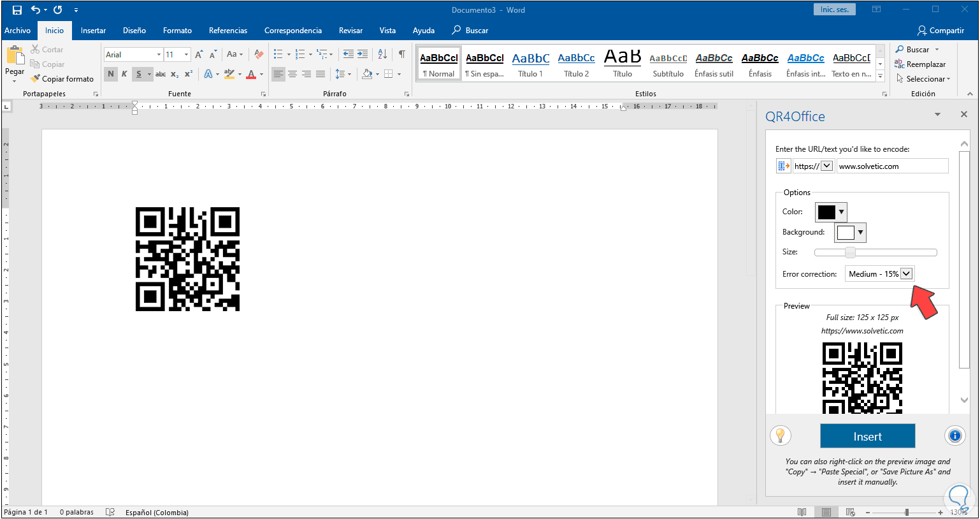Switch to the Diseño tab
The image size is (980, 519).
(x=134, y=31)
